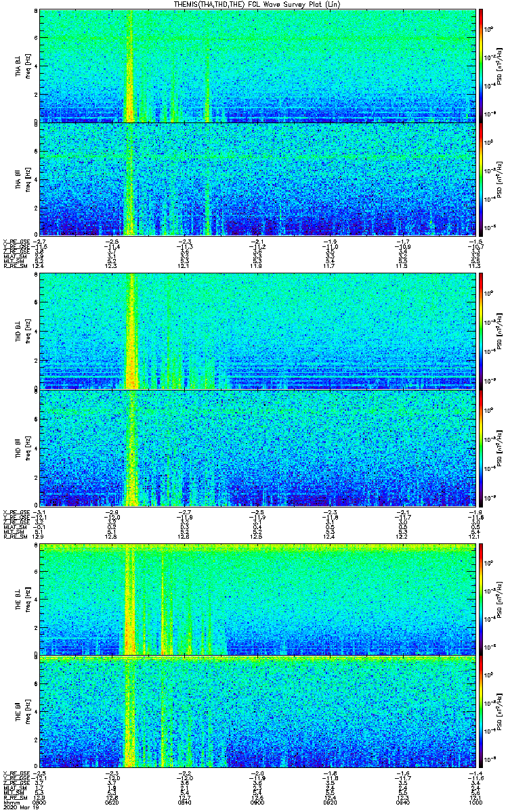This screenshot has height=812, width=508.
Task: Click the PSD color bar beside THE B-parallel
Action: point(481,713)
